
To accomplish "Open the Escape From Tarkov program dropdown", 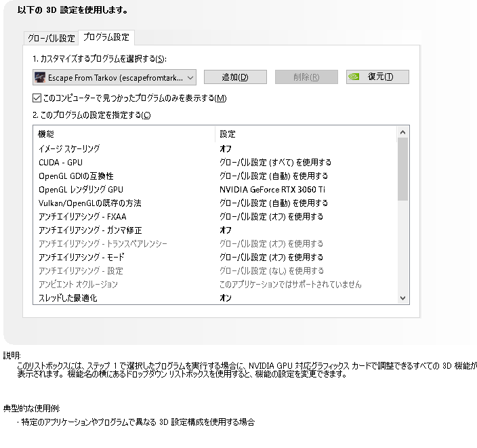I will [x=115, y=78].
